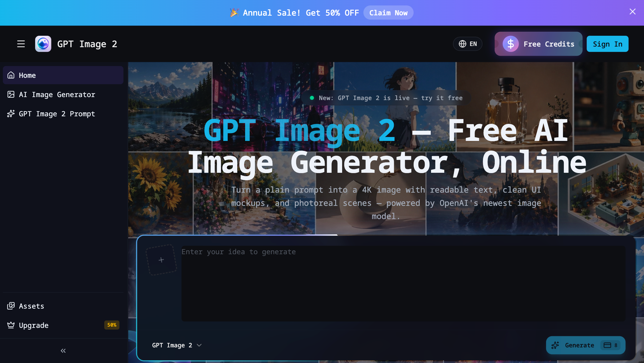Click the dollar sign credits icon
644x363 pixels.
pyautogui.click(x=510, y=44)
